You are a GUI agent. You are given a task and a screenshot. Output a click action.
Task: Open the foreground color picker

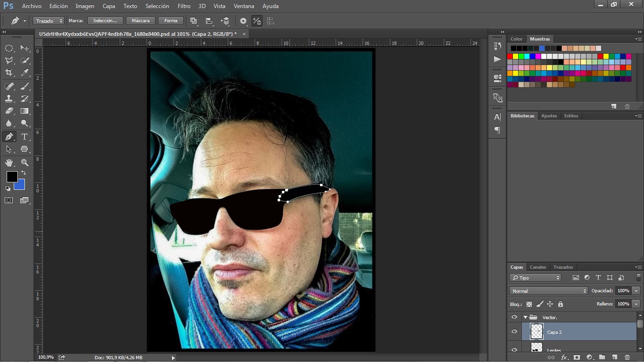click(12, 177)
